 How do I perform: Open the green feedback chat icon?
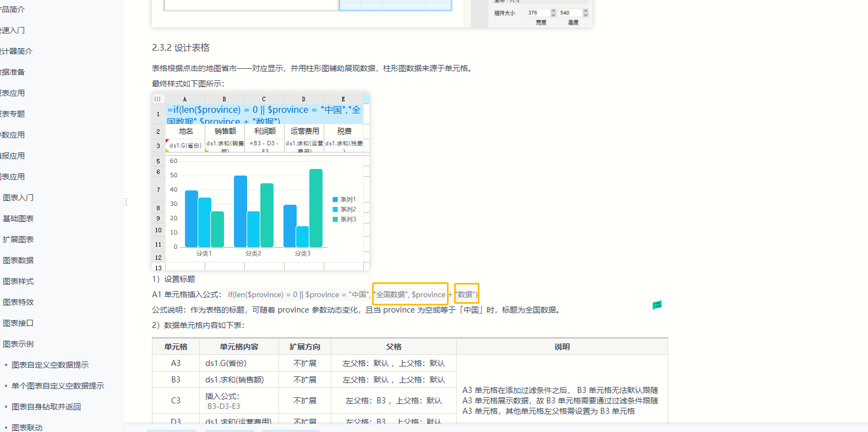pos(657,305)
